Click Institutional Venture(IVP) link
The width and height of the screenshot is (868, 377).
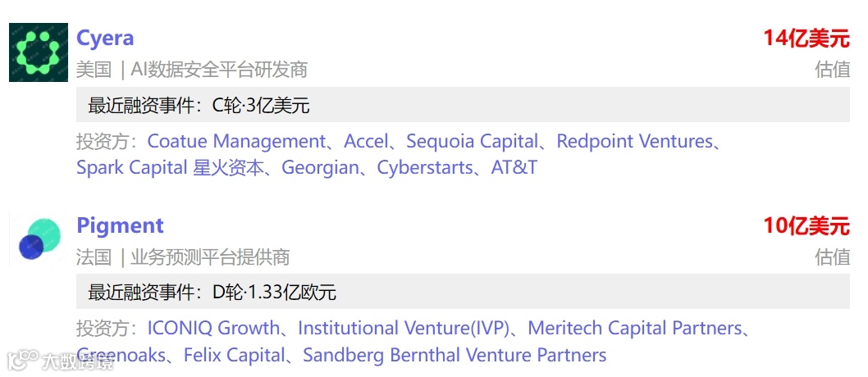coord(404,329)
